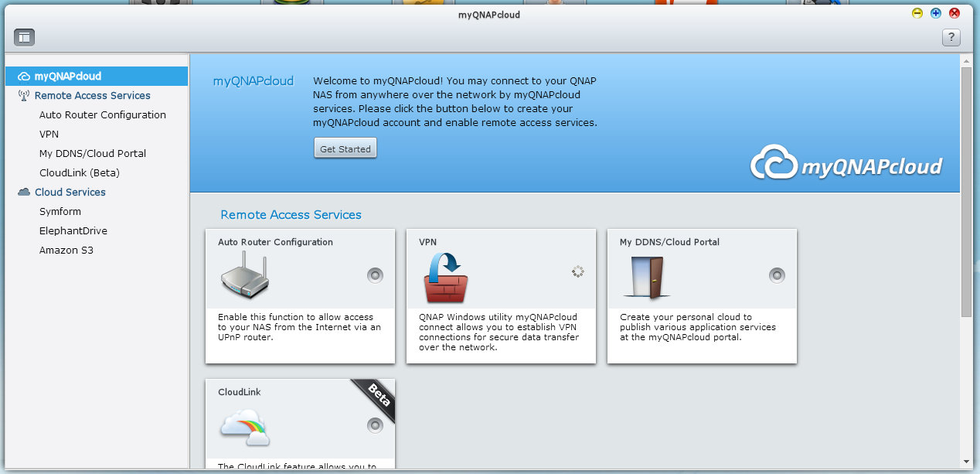Toggle the sidebar panel layout icon
980x474 pixels.
[x=24, y=36]
